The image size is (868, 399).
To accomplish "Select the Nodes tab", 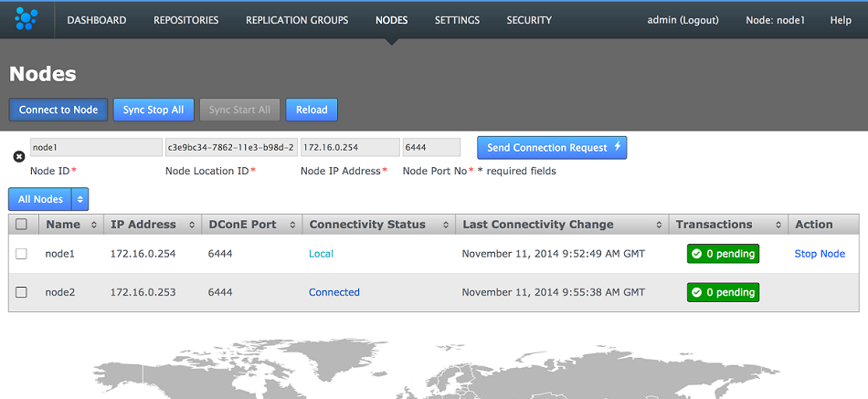I will [391, 20].
